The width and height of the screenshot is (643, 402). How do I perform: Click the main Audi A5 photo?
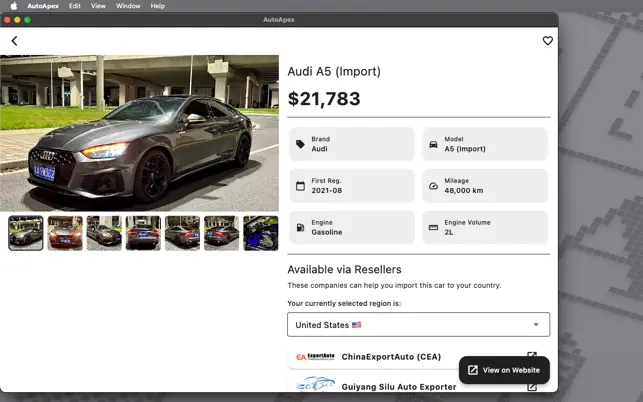tap(139, 133)
